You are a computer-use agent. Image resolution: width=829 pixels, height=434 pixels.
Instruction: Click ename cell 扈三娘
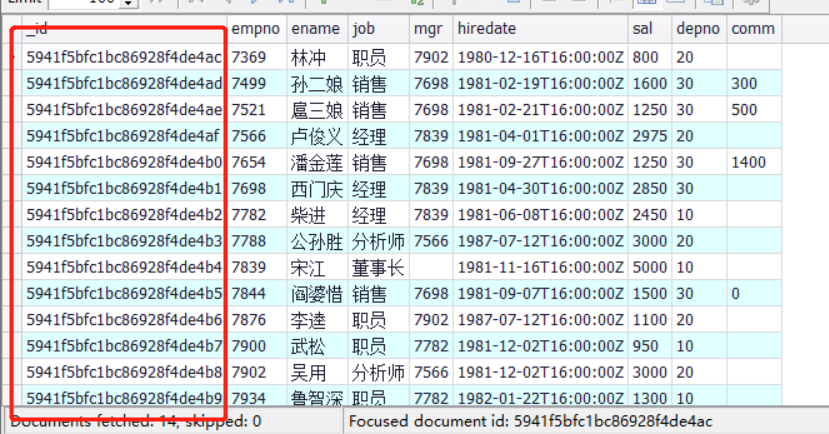[317, 110]
